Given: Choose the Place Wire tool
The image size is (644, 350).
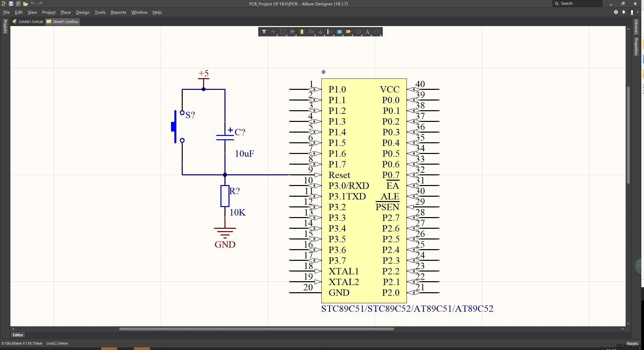Looking at the screenshot, I should point(311,32).
